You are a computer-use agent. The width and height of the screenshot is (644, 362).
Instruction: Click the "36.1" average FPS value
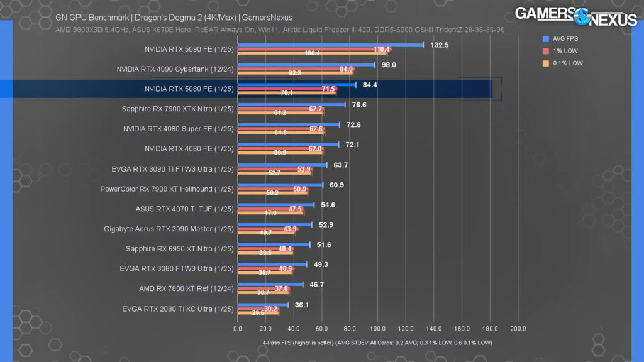point(301,305)
